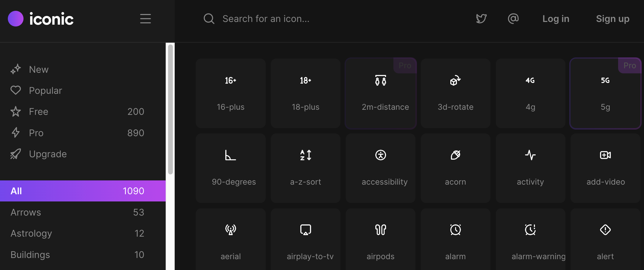Select the add-video icon tile
The width and height of the screenshot is (644, 270).
pyautogui.click(x=605, y=168)
